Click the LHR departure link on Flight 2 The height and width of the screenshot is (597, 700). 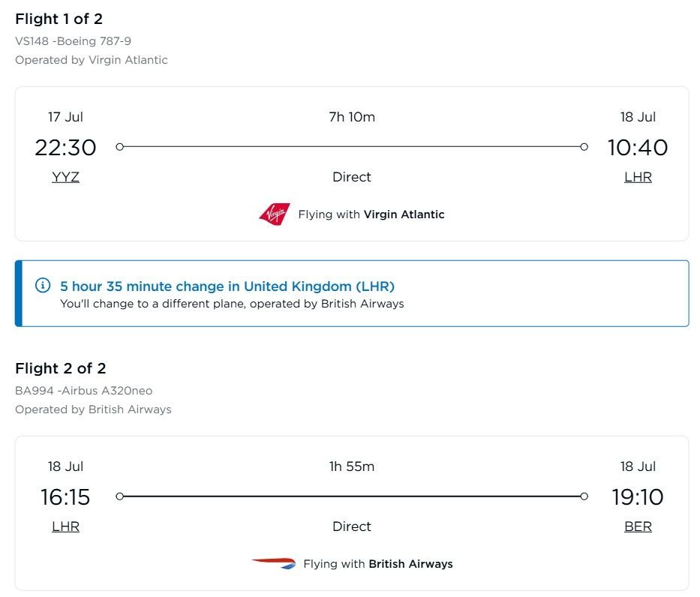click(x=65, y=526)
